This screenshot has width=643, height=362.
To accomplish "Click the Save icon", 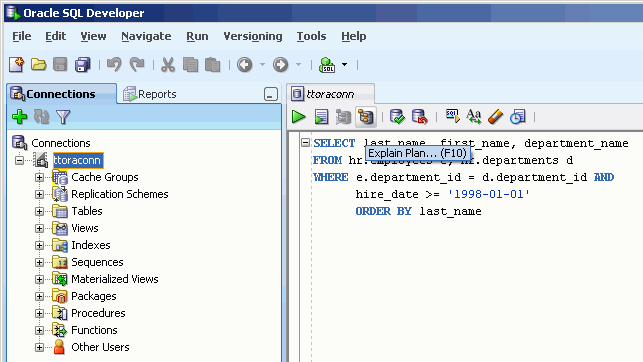I will (x=60, y=65).
